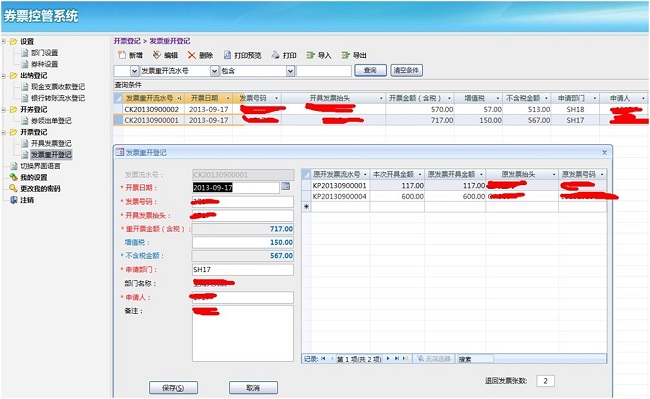Image resolution: width=650 pixels, height=399 pixels.
Task: Open 券领出单登记 in the sidebar
Action: [x=51, y=121]
